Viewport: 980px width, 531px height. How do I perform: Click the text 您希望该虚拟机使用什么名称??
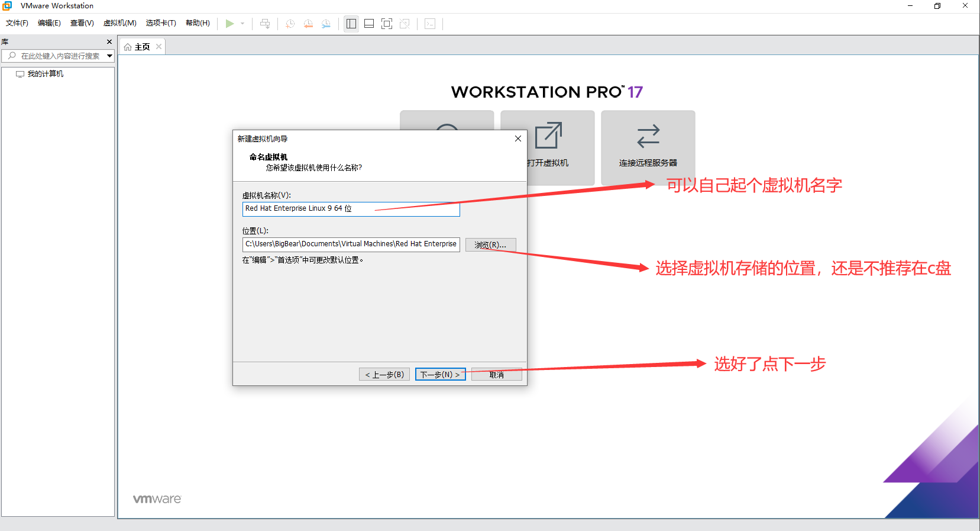[x=314, y=168]
